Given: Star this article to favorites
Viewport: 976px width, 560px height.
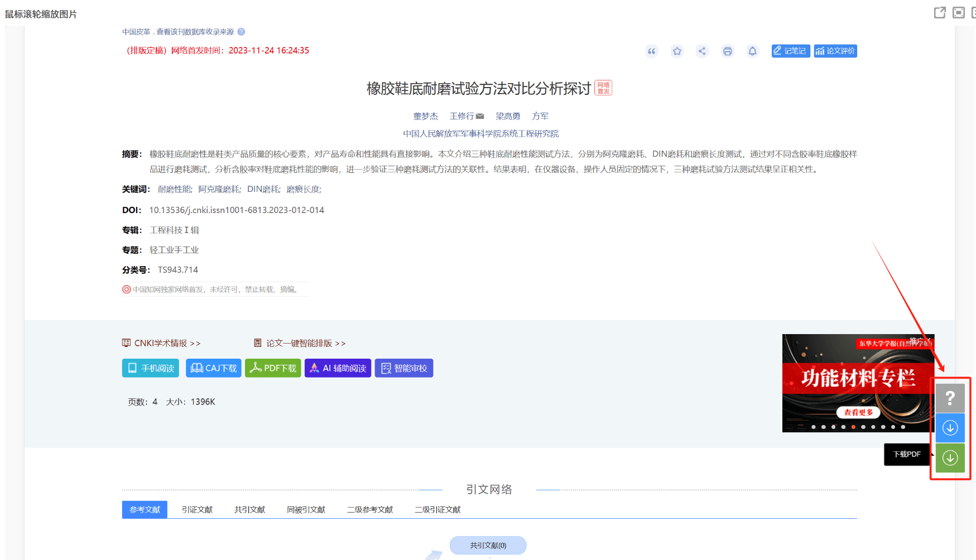Looking at the screenshot, I should (677, 51).
